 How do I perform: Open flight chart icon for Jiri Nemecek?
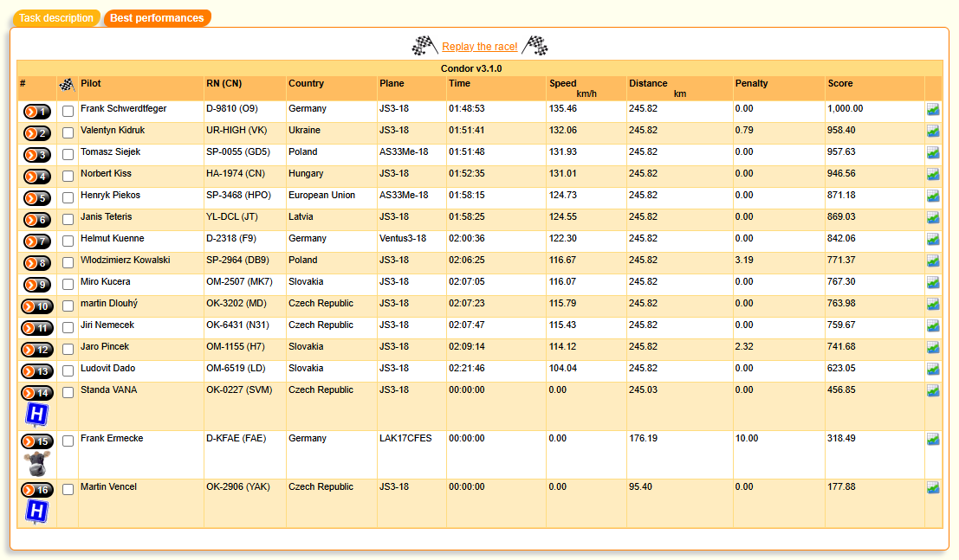click(933, 325)
